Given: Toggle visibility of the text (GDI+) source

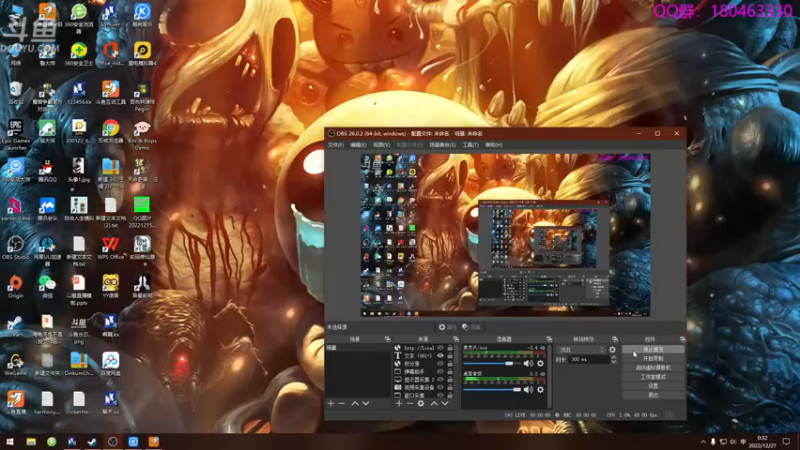Looking at the screenshot, I should click(x=440, y=356).
